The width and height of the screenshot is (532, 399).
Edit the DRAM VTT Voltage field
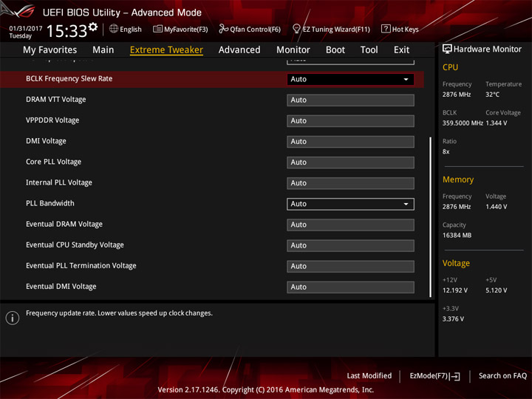click(x=350, y=100)
